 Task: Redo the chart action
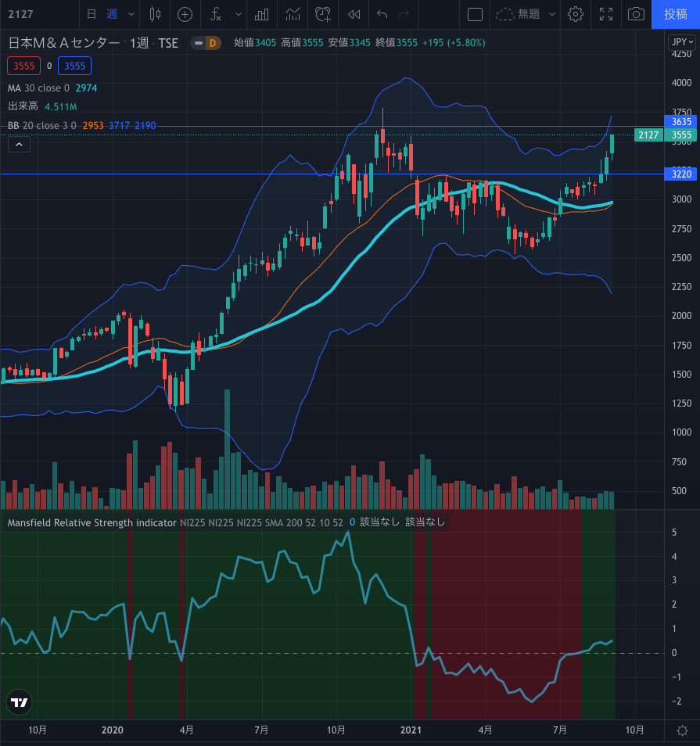point(404,14)
